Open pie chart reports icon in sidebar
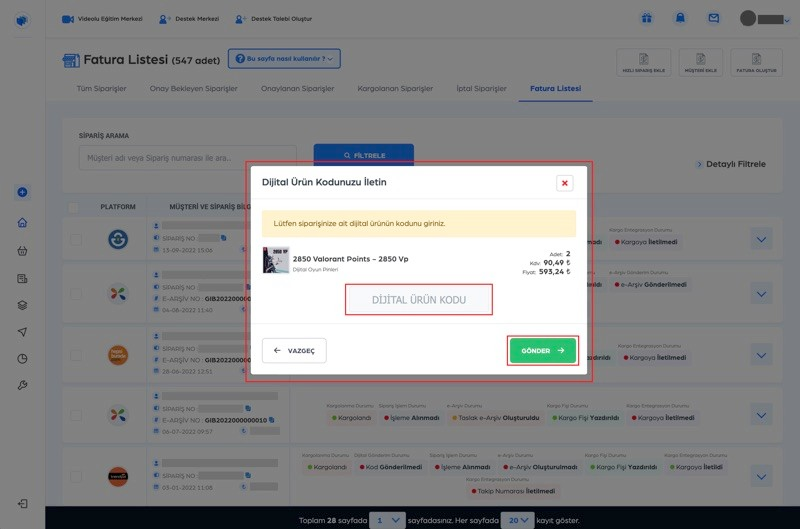Image resolution: width=800 pixels, height=529 pixels. click(22, 359)
